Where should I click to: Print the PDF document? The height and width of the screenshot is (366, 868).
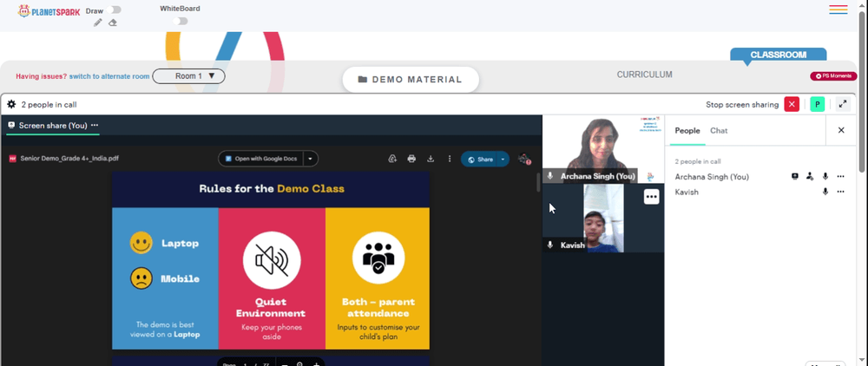[411, 159]
